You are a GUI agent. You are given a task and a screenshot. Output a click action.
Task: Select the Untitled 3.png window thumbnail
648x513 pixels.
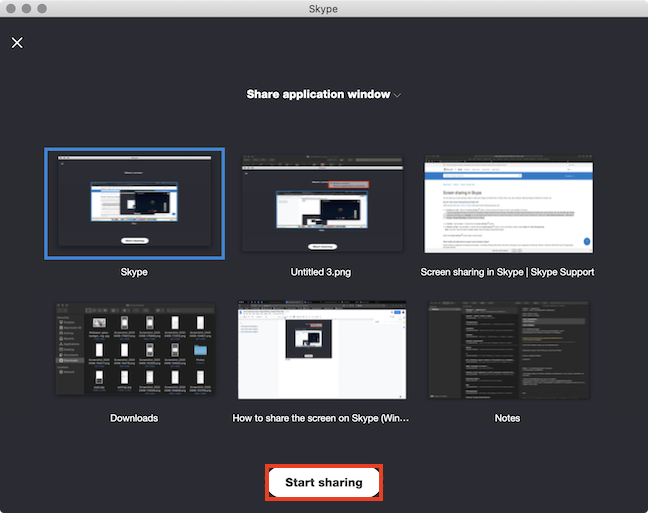tap(322, 203)
